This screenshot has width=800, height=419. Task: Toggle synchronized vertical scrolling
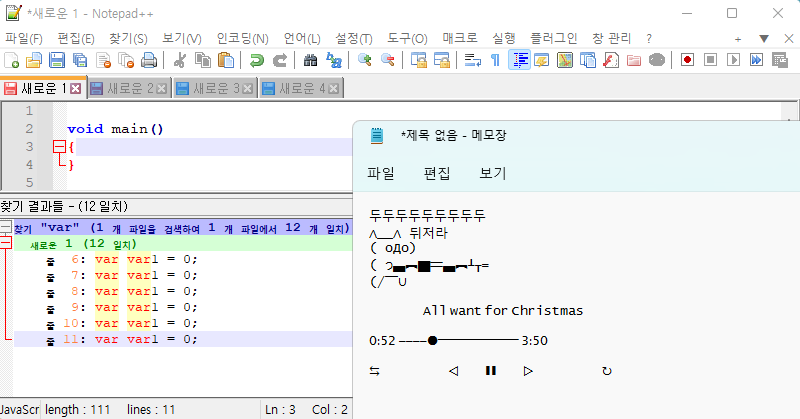point(418,60)
